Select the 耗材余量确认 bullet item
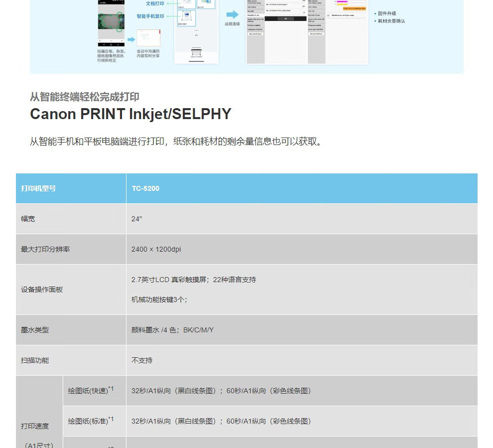Screen dimensions: 493x448 391,21
